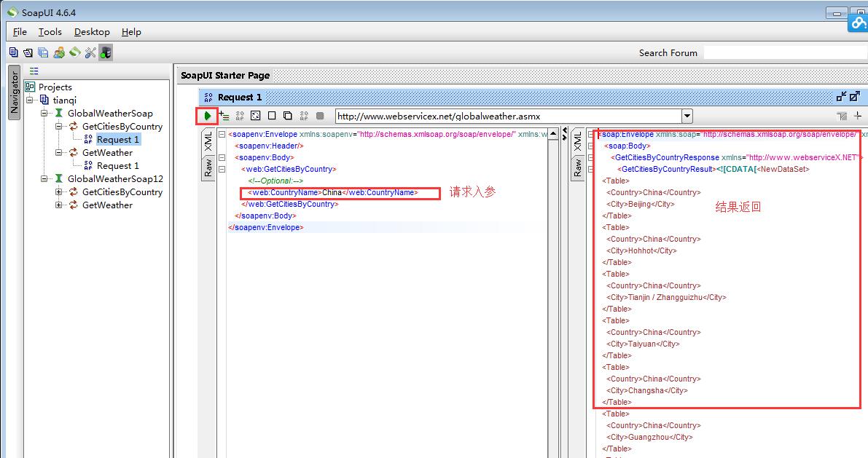
Task: Open the Help menu
Action: 131,32
